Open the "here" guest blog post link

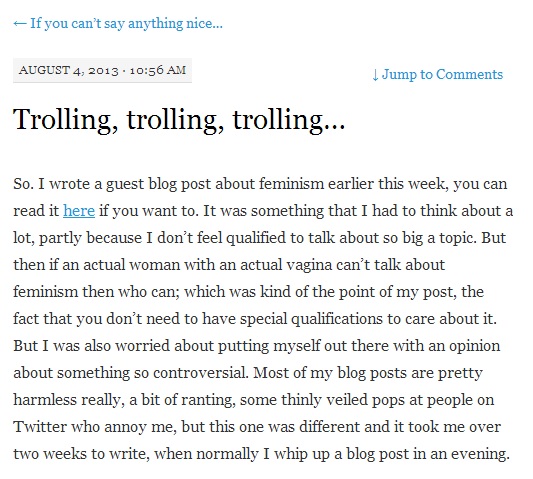(x=79, y=211)
